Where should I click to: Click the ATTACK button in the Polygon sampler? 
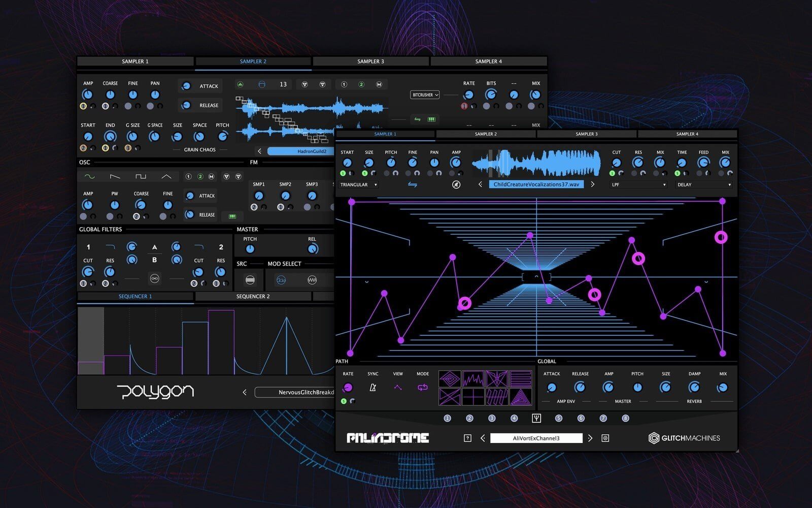208,86
